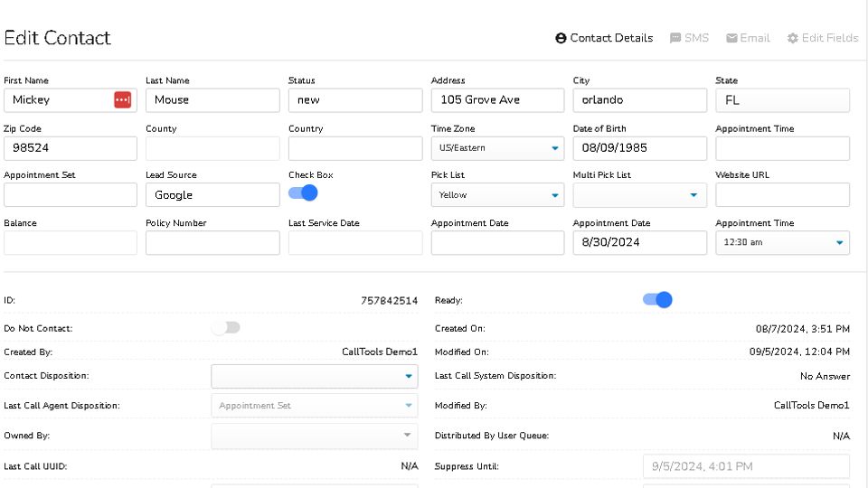Viewport: 868px width, 488px height.
Task: Expand the Multi Pick List dropdown
Action: pos(639,195)
